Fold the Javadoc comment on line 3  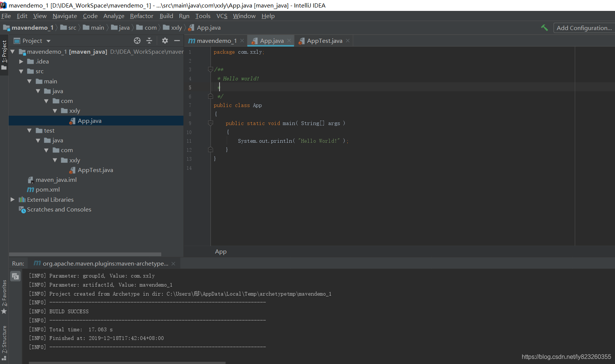click(x=211, y=69)
